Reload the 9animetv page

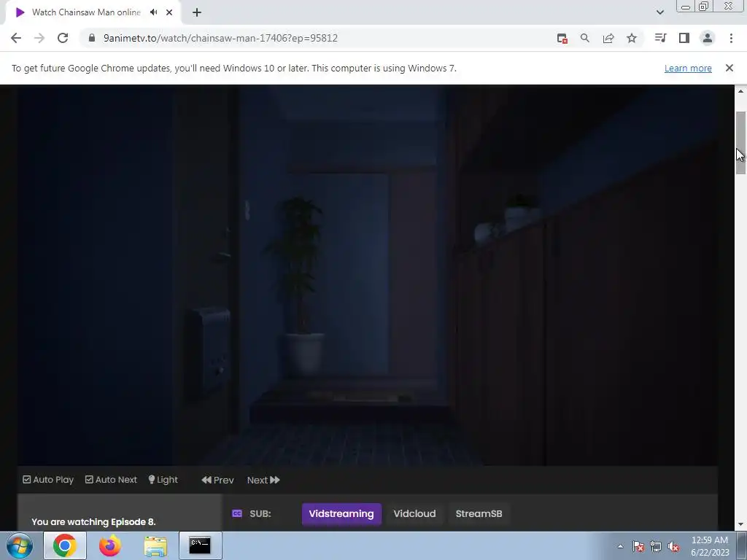point(63,38)
